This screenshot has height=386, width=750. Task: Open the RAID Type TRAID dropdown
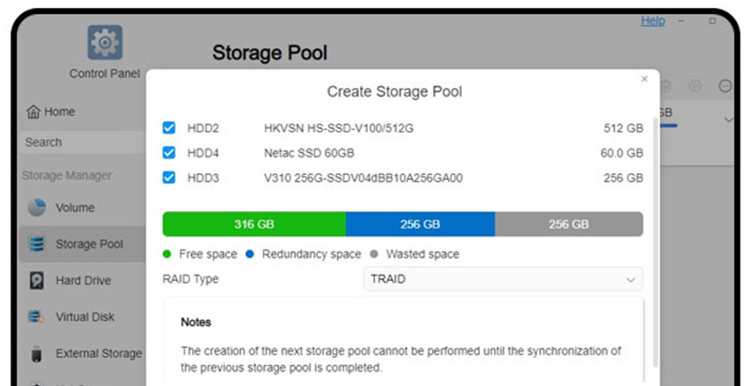(x=503, y=279)
